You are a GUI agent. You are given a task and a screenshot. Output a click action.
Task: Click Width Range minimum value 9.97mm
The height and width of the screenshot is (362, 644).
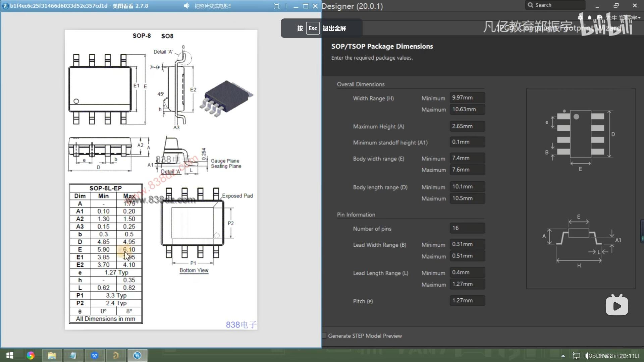(x=467, y=98)
